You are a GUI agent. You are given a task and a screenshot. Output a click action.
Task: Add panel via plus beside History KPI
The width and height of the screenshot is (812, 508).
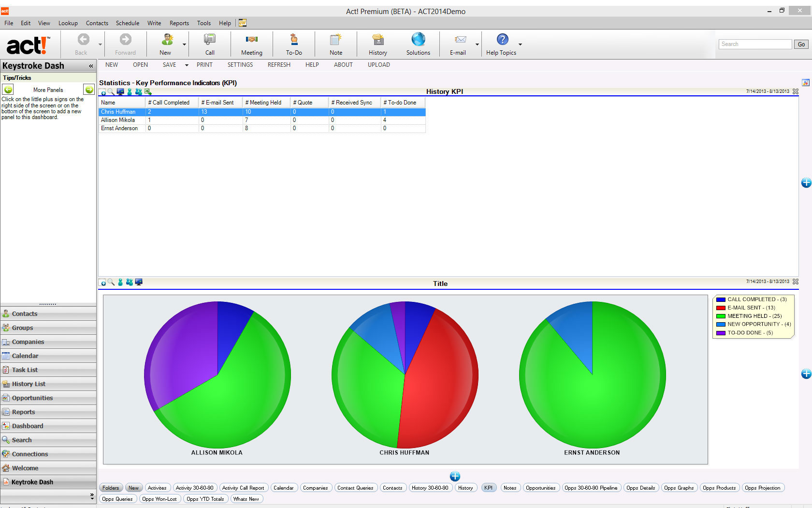(x=806, y=182)
